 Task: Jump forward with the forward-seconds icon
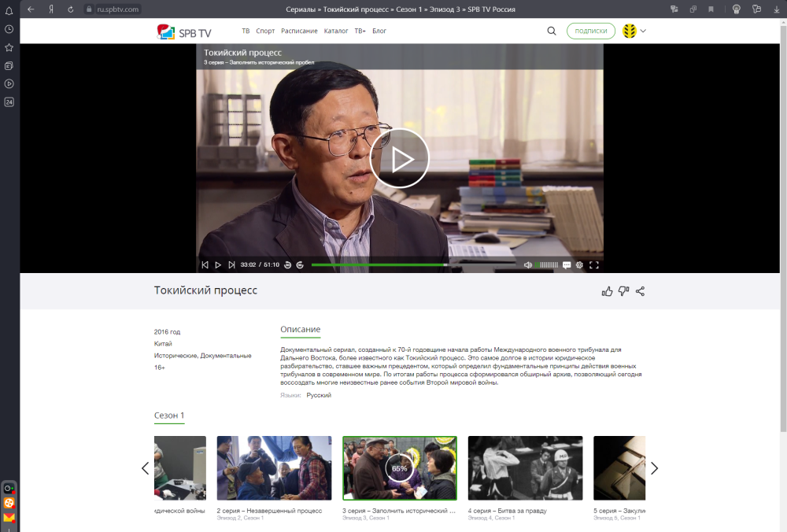tap(300, 265)
